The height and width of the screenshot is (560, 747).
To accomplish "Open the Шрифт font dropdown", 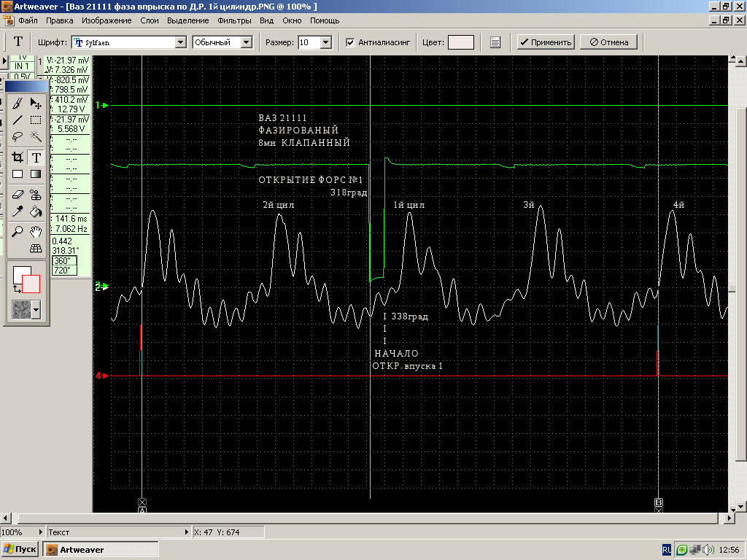I will pyautogui.click(x=180, y=42).
